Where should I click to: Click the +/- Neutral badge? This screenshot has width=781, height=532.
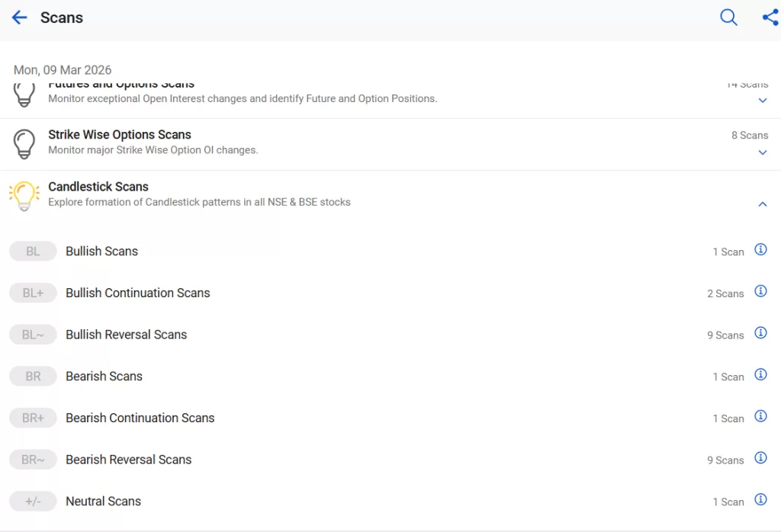click(33, 502)
